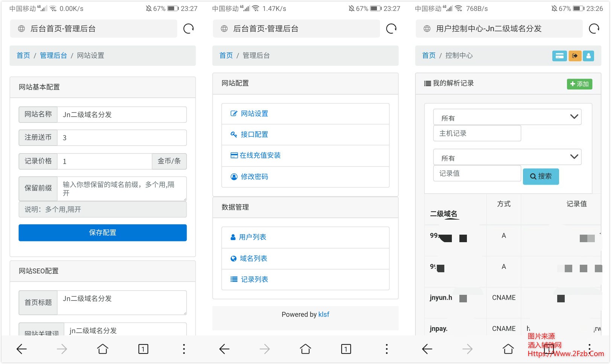Open the second 所有 dropdown above 记录值 field
This screenshot has height=364, width=611.
point(507,158)
